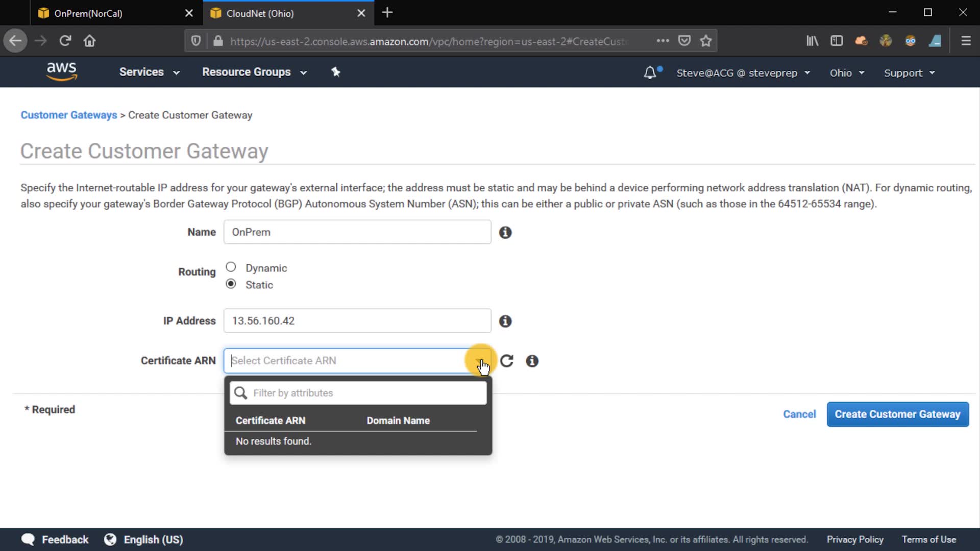Viewport: 980px width, 551px height.
Task: Click info icon next to Name field
Action: pyautogui.click(x=505, y=232)
